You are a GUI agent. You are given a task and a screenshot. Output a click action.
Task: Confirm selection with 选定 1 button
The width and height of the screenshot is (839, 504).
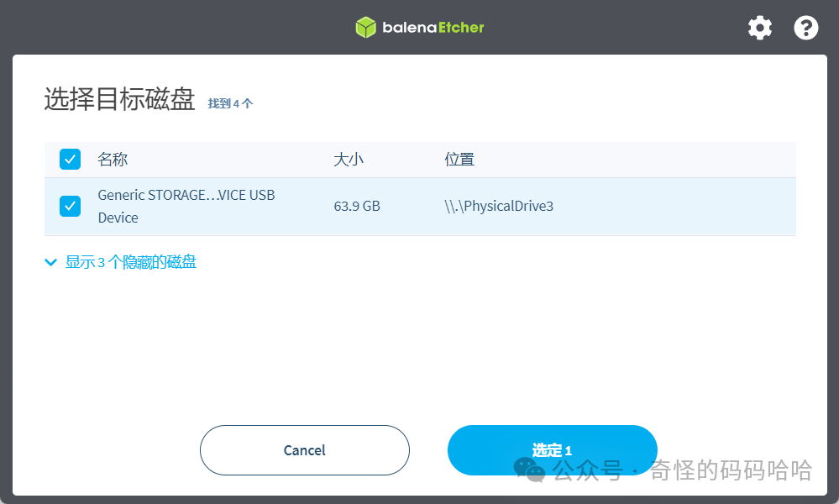[553, 450]
